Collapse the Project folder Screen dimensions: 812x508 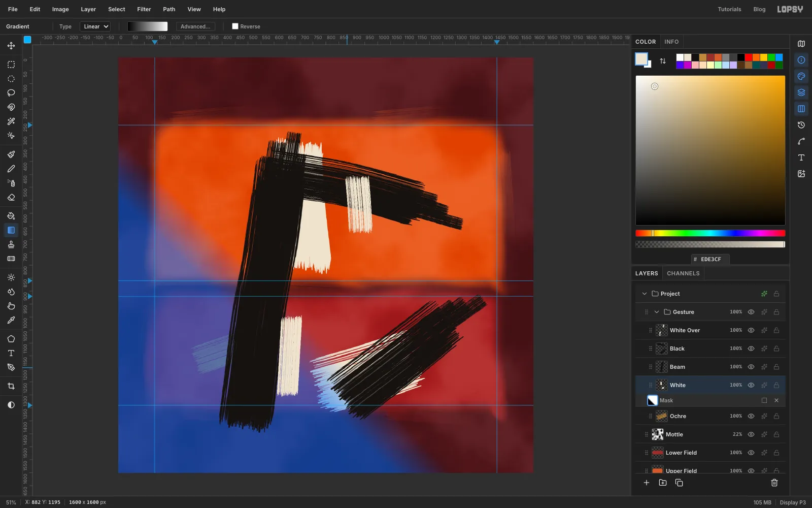coord(645,294)
